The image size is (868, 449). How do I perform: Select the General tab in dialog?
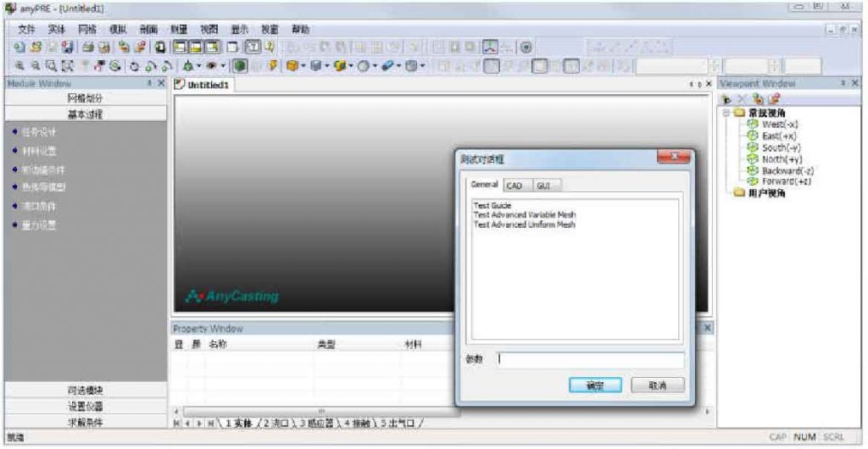pos(484,185)
